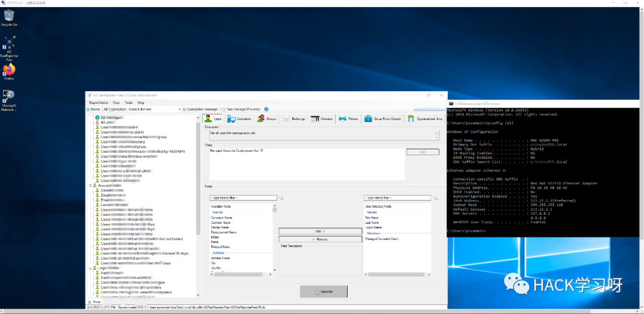Select Common Name in Available Fields
644x314 pixels.
(221, 222)
